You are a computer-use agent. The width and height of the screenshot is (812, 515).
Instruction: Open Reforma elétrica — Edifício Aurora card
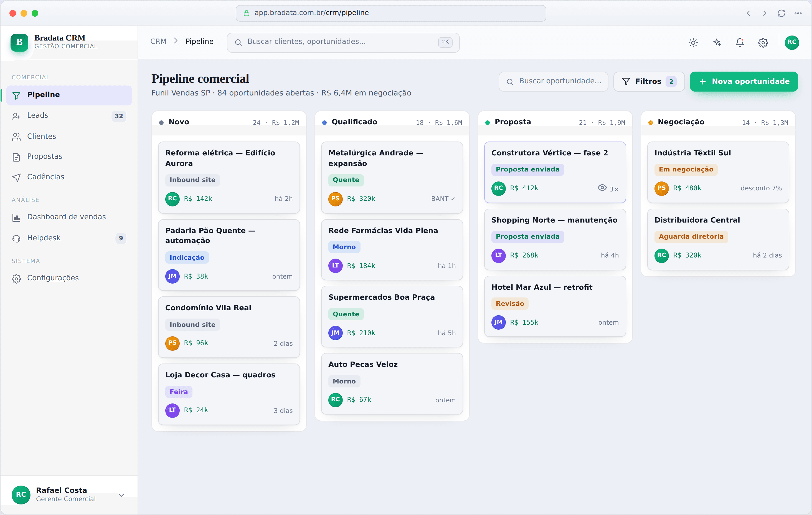point(229,178)
